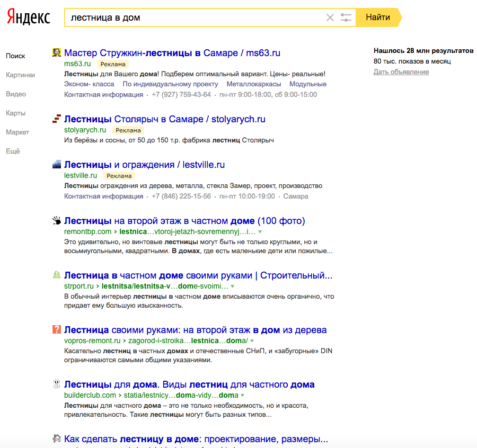Click the vopros-remont.ru question mark favicon
The height and width of the screenshot is (448, 477).
[57, 329]
